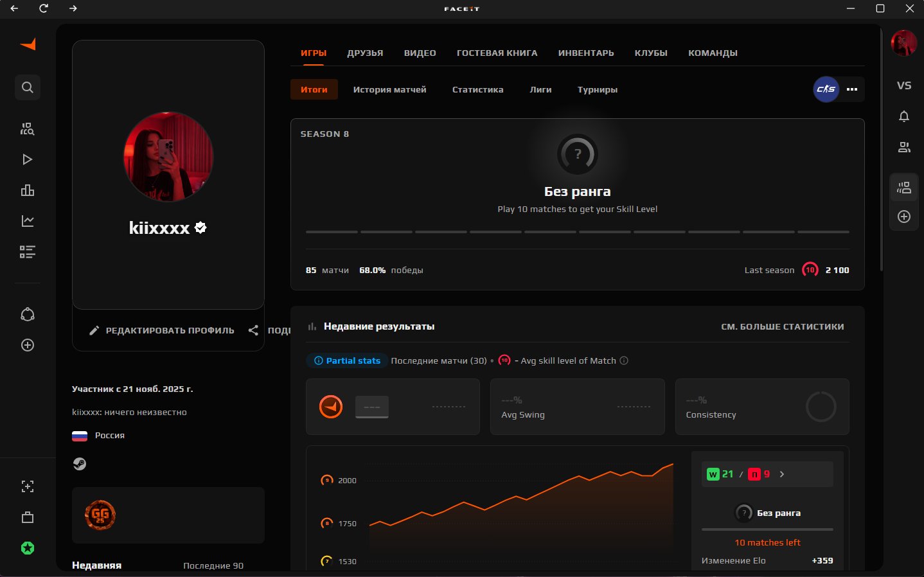
Task: Click the Partial stats info badge
Action: click(x=347, y=360)
